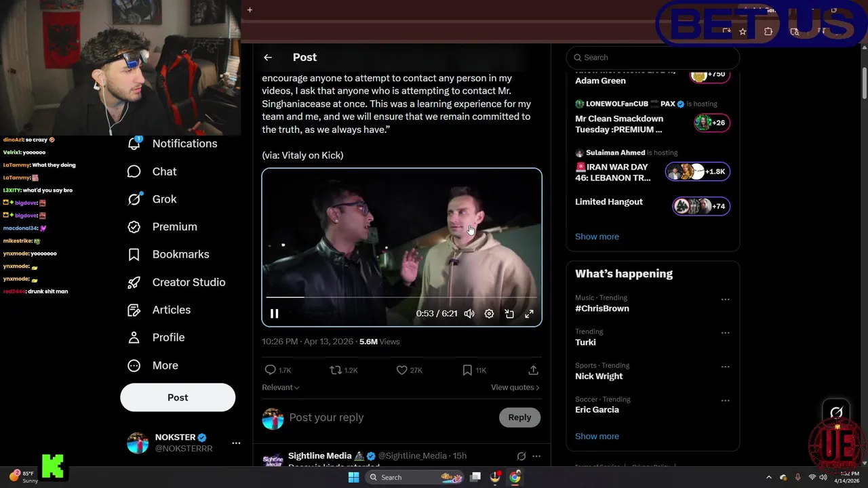The width and height of the screenshot is (868, 488).
Task: Open options for #ChrisBrown trend
Action: [x=726, y=299]
